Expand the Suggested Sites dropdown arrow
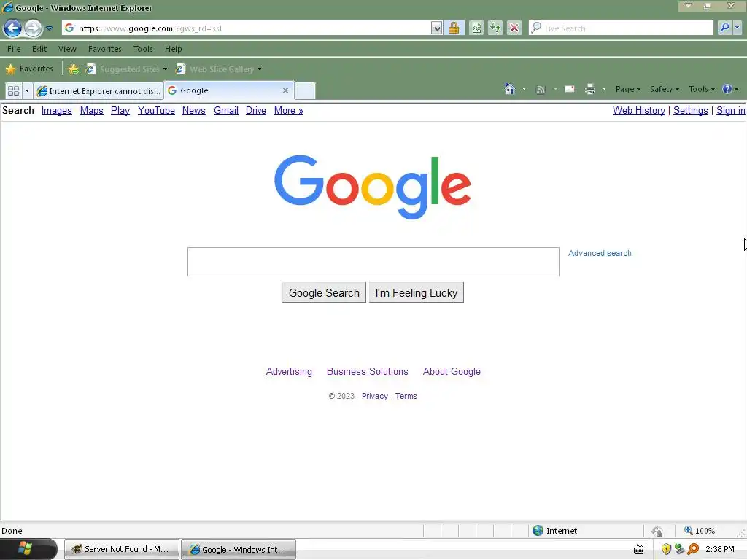The height and width of the screenshot is (560, 747). (166, 69)
